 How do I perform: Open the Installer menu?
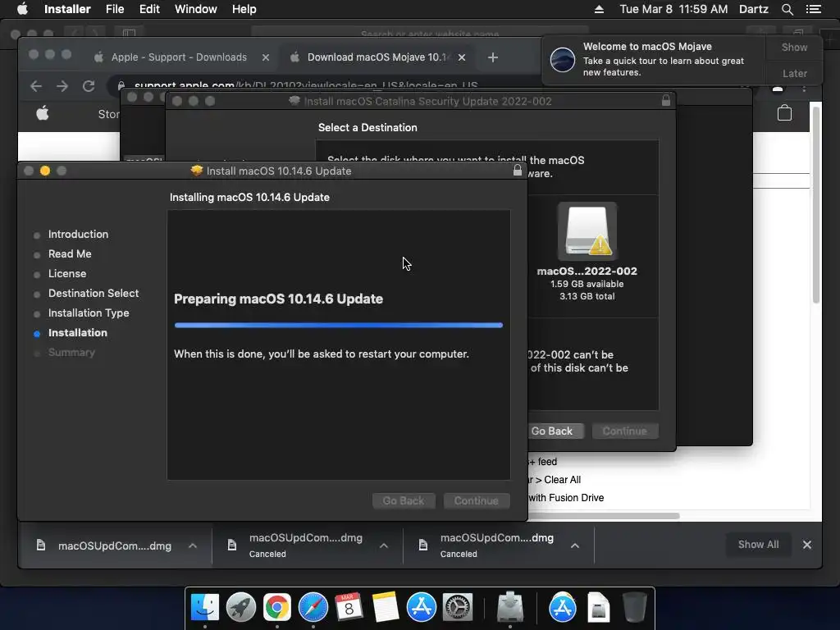pos(67,9)
